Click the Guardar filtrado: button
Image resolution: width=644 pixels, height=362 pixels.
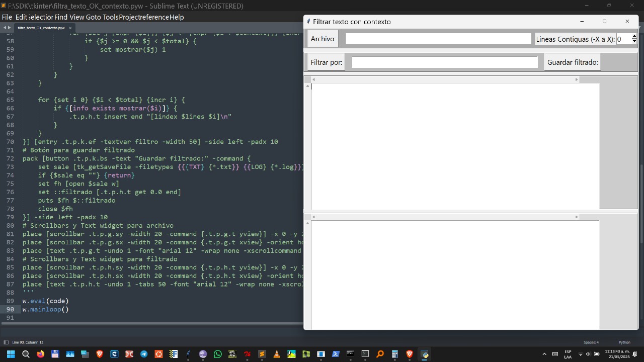[x=573, y=62]
